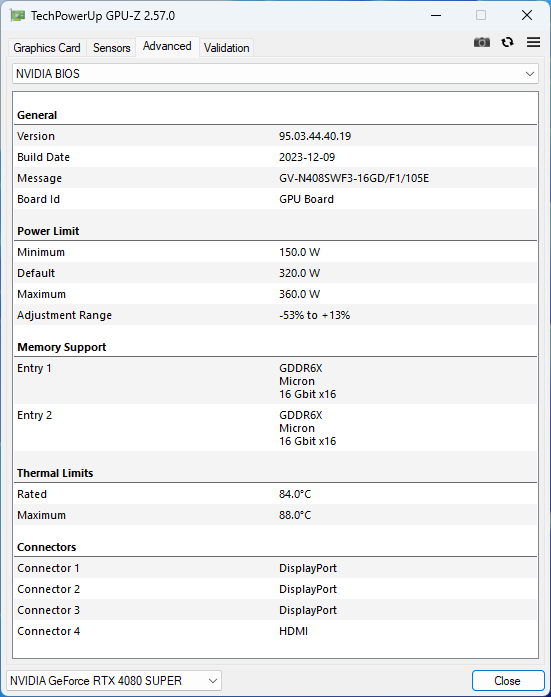Select the Connector 1 row
This screenshot has height=697, width=551.
pos(276,568)
